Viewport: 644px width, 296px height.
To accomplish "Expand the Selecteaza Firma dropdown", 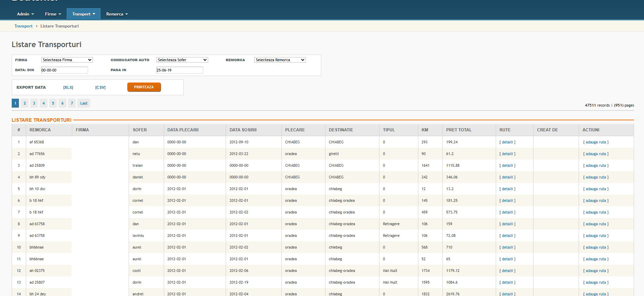I will click(67, 60).
